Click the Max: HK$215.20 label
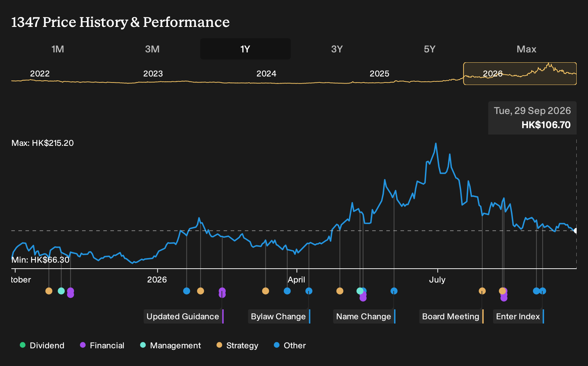This screenshot has height=366, width=588. point(42,143)
